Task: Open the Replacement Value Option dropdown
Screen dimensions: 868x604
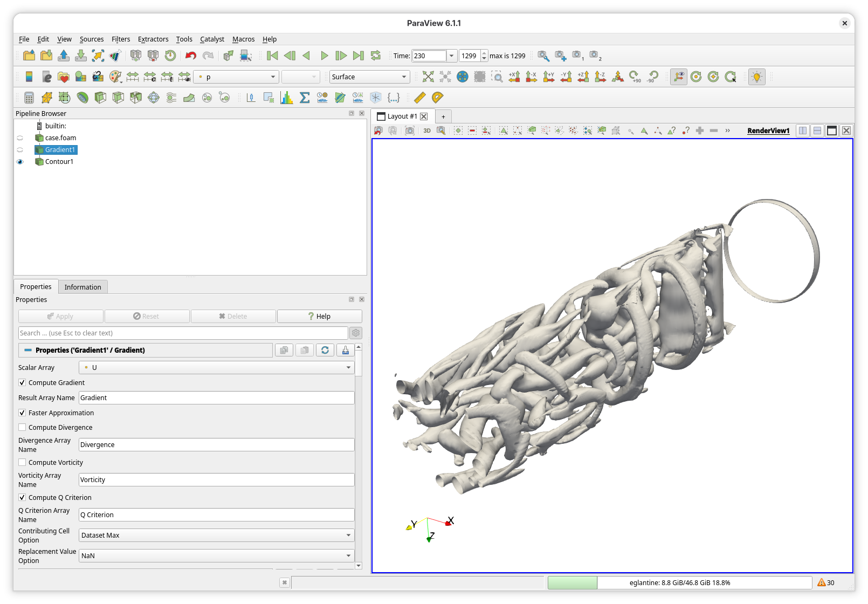Action: pos(217,556)
